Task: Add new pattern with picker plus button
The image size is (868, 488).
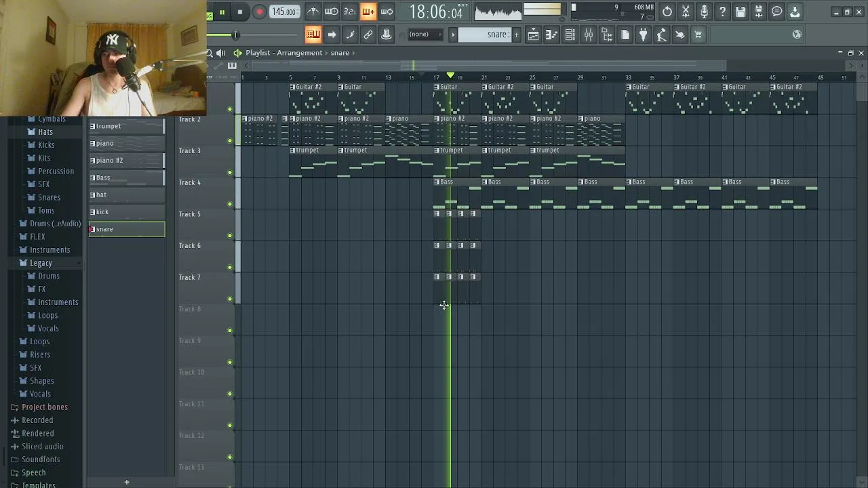Action: [126, 482]
